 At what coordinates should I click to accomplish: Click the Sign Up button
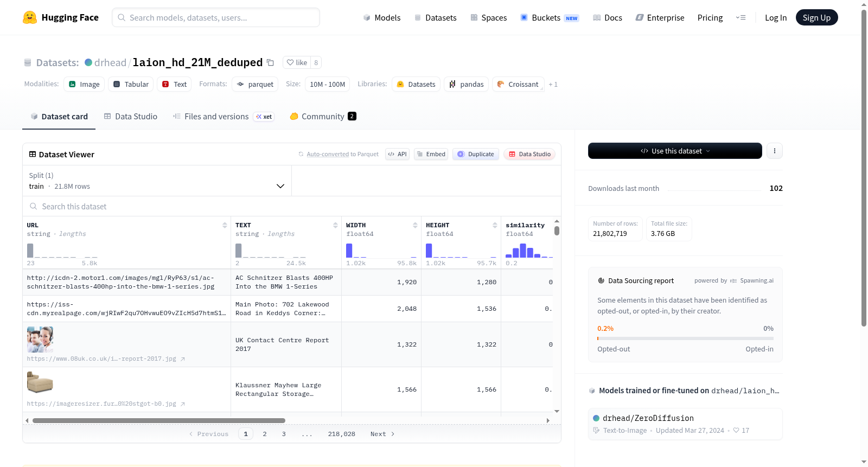point(816,17)
